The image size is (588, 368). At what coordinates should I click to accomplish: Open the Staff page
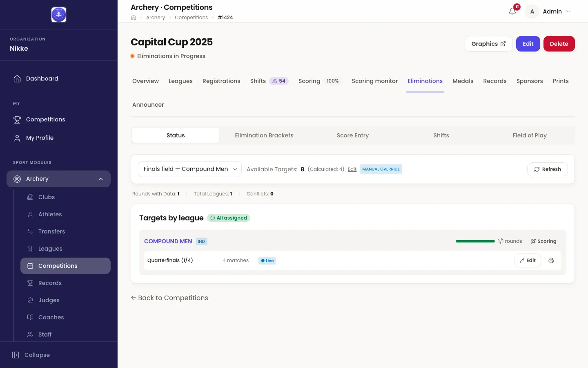tap(65, 334)
